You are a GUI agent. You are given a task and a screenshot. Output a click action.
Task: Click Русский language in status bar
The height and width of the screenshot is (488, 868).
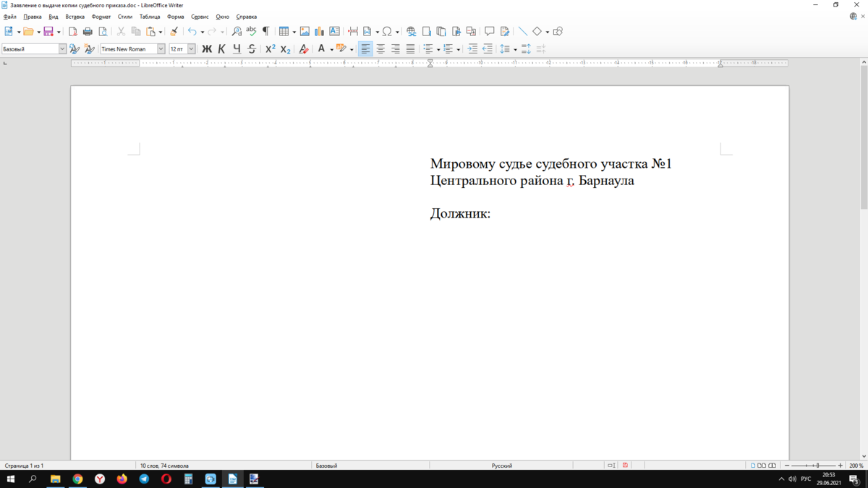point(502,466)
